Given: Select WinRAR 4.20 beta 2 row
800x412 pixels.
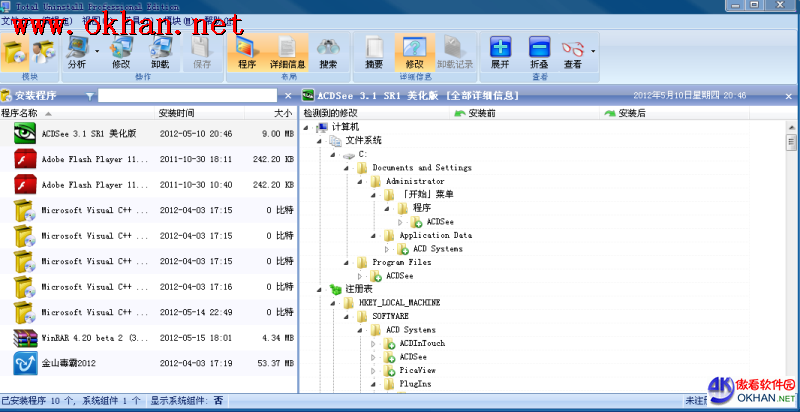Looking at the screenshot, I should [148, 338].
